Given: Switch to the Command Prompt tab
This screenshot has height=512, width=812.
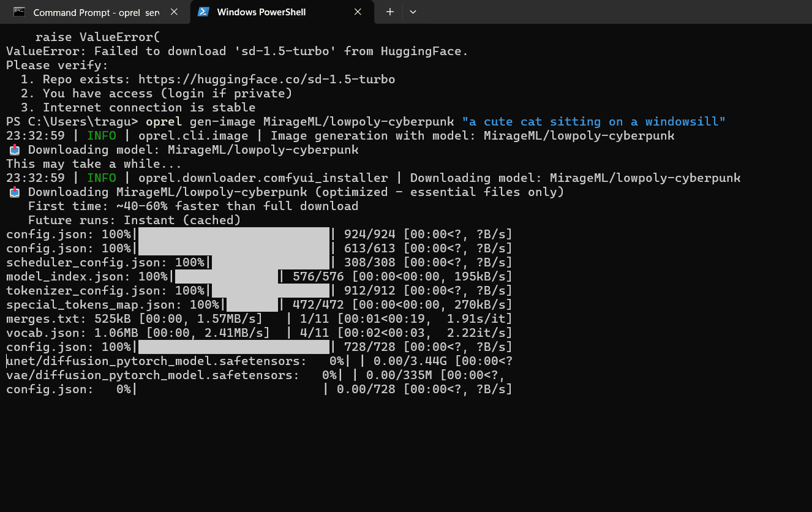Looking at the screenshot, I should tap(92, 11).
